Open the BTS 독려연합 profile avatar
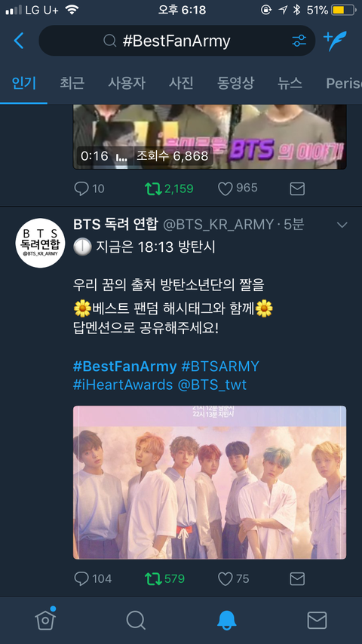The image size is (362, 644). (x=41, y=243)
